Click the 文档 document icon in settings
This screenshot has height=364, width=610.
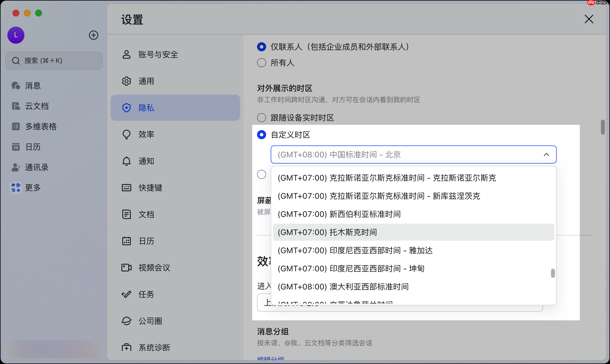pyautogui.click(x=127, y=214)
